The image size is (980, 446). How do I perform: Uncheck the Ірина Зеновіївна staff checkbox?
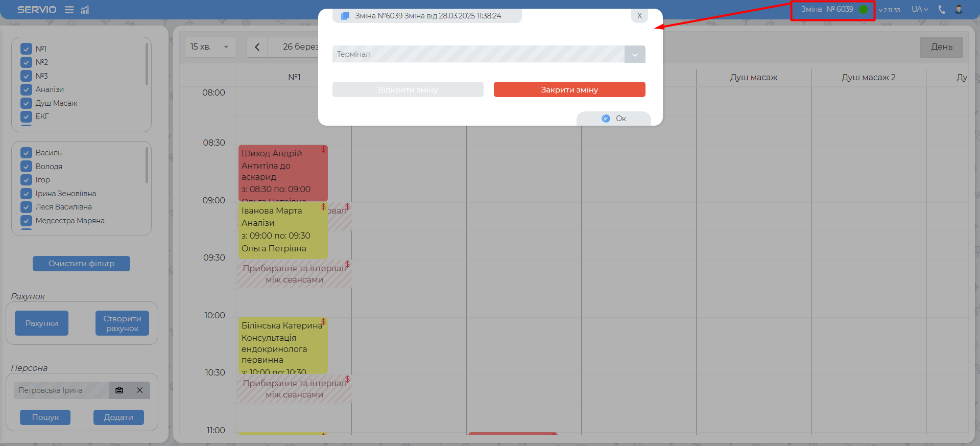coord(27,194)
